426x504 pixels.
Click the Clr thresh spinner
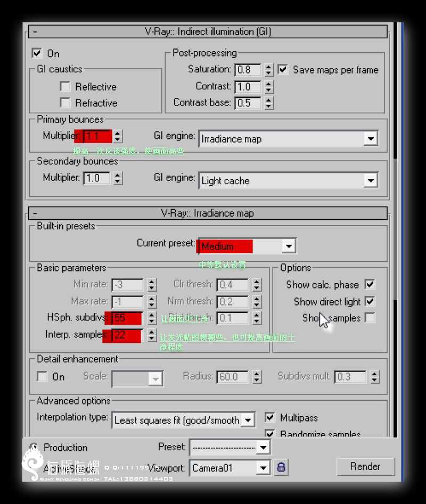click(x=257, y=285)
